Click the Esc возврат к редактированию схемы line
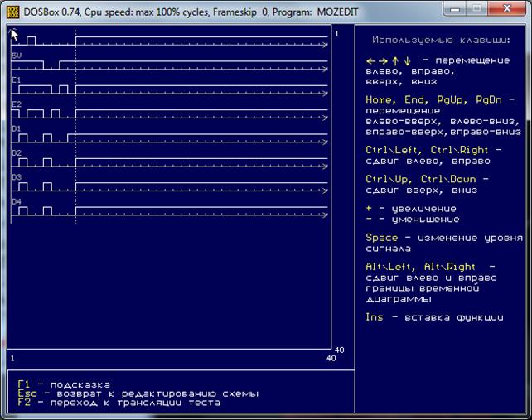This screenshot has height=420, width=532. coord(138,393)
